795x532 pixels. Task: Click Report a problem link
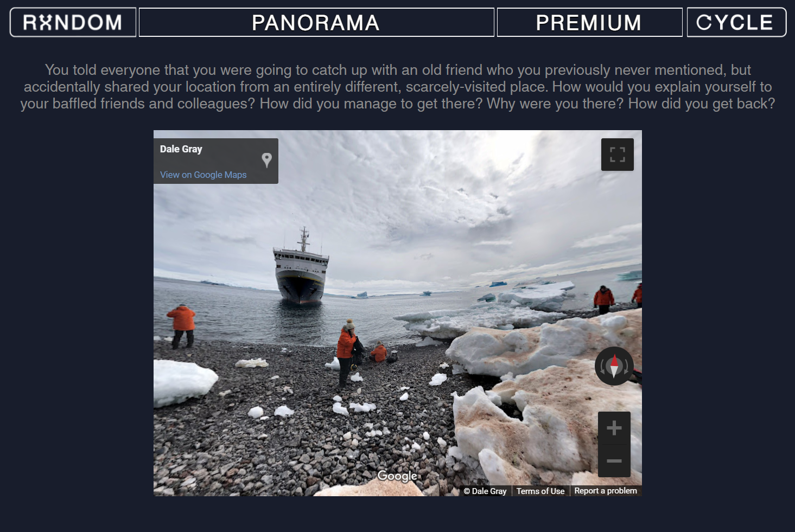tap(606, 491)
